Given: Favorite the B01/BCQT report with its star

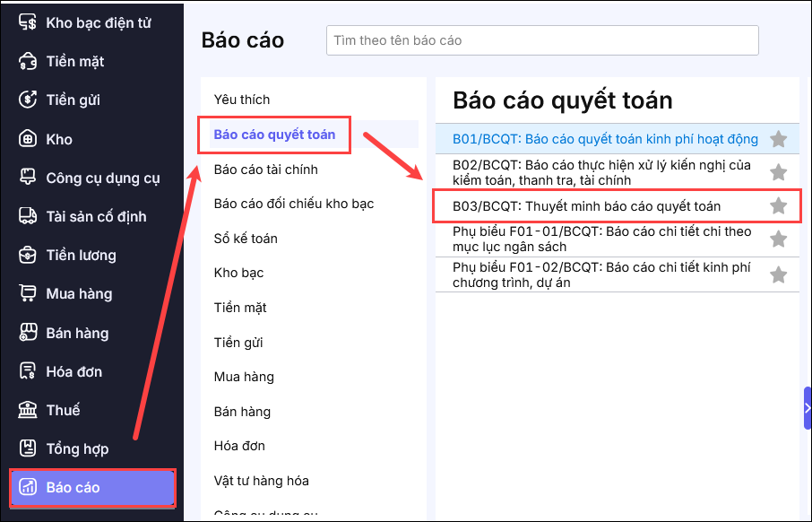Looking at the screenshot, I should click(778, 139).
